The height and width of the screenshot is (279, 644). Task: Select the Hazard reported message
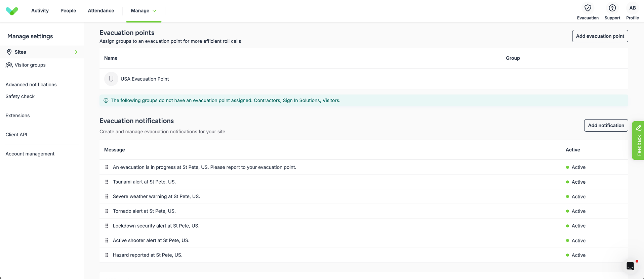148,255
